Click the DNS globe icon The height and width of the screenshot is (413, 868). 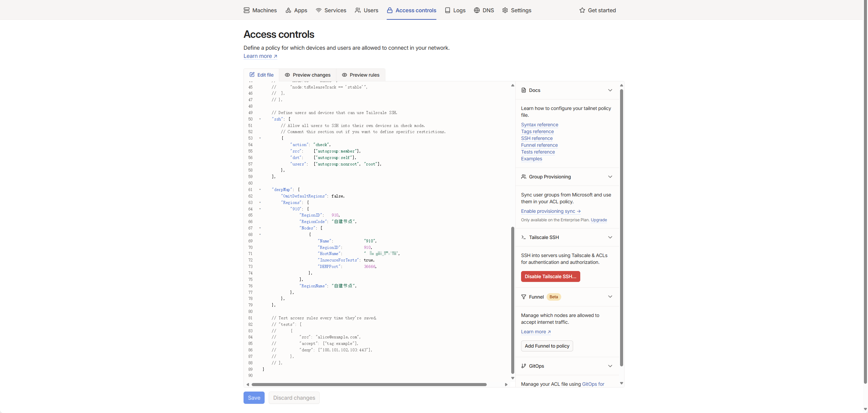pyautogui.click(x=477, y=10)
